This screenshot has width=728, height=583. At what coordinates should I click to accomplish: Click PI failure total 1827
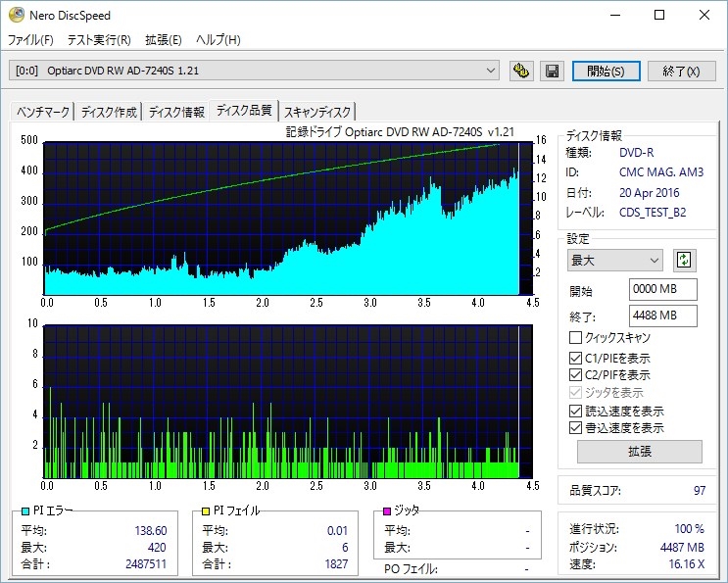[336, 564]
